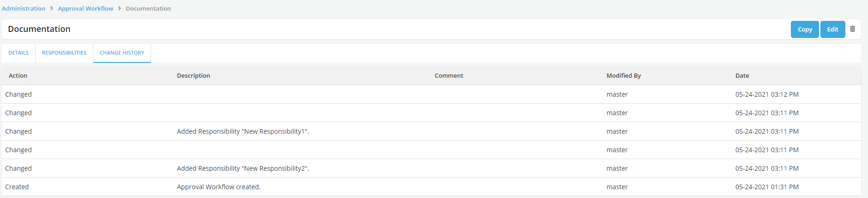Select the "New Responsibility2" history entry

click(243, 168)
